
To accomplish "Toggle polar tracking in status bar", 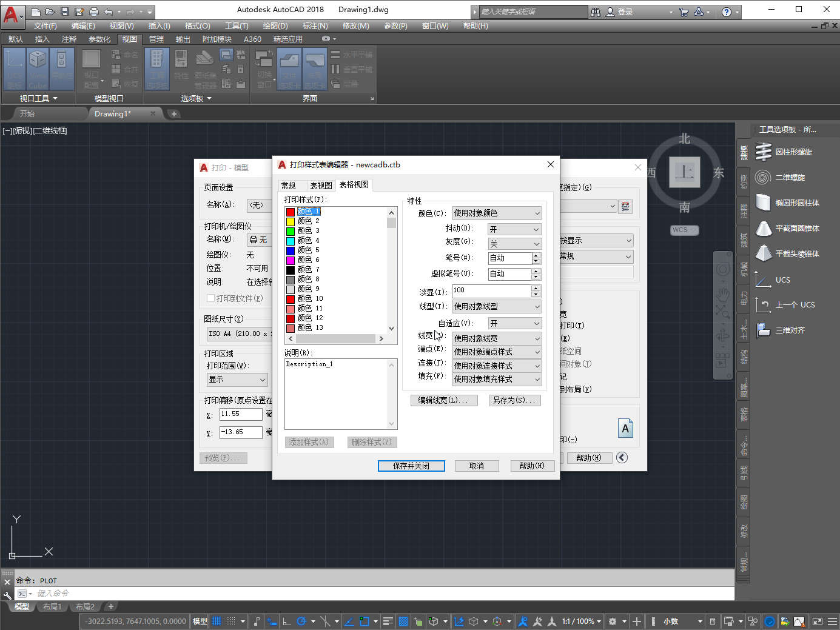I will (x=301, y=622).
